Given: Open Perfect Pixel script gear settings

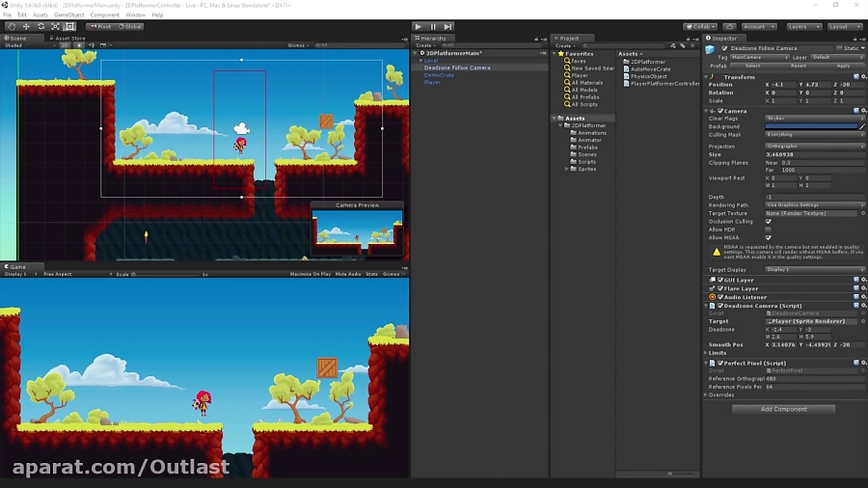Looking at the screenshot, I should tap(863, 363).
